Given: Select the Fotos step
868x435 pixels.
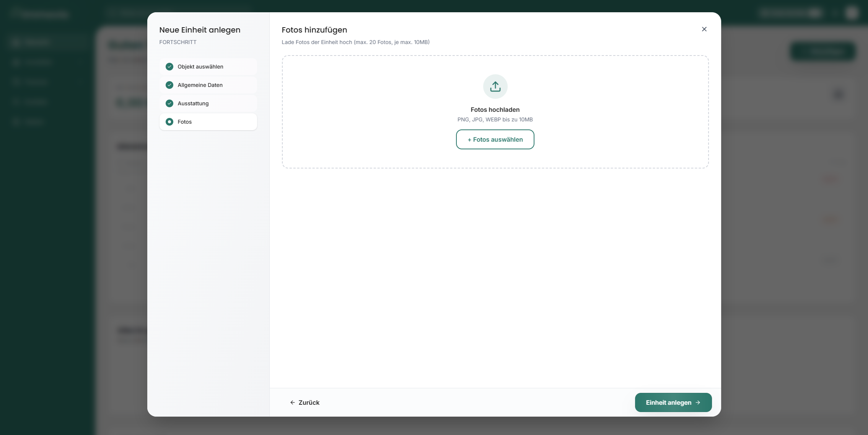Looking at the screenshot, I should 208,122.
